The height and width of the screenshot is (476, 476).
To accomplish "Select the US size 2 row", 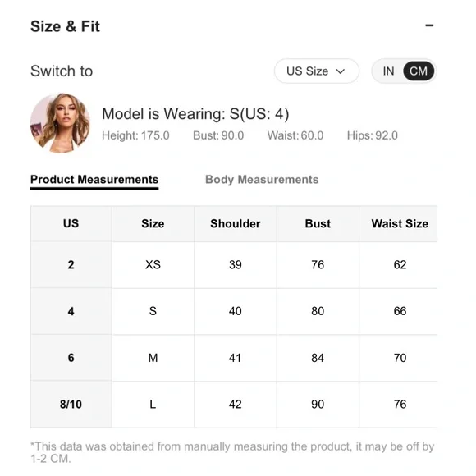I will pos(234,265).
